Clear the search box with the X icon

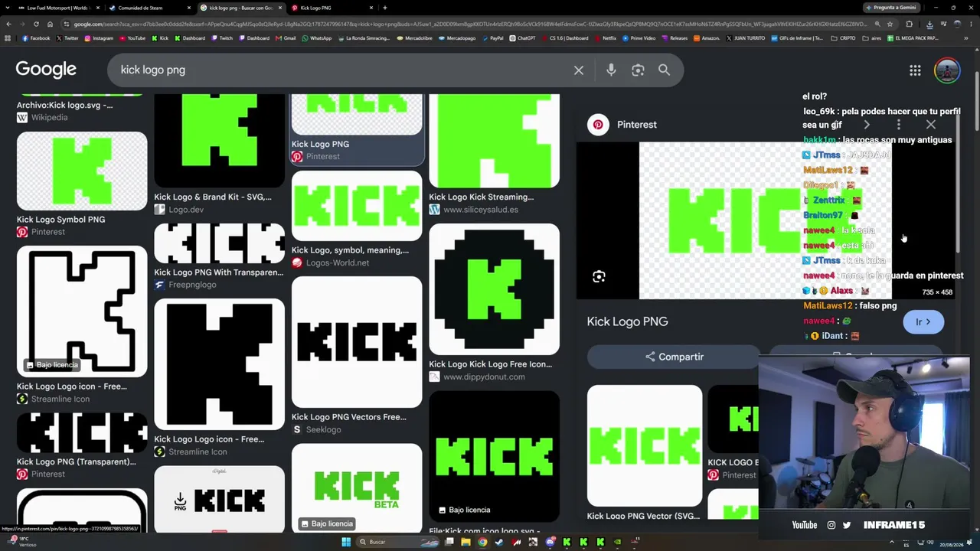point(579,70)
